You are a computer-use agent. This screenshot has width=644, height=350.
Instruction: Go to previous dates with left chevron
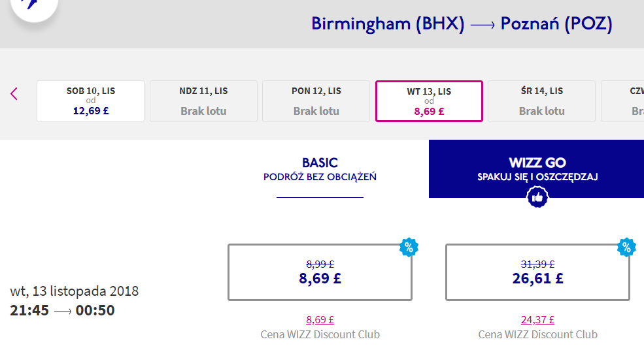(x=14, y=93)
